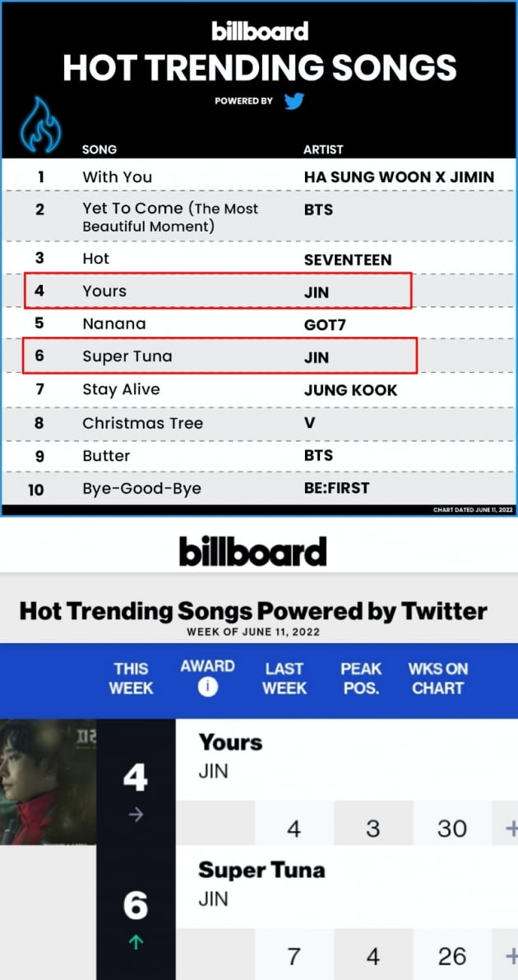
Task: Expand the Yours row with plus sign
Action: click(x=511, y=829)
